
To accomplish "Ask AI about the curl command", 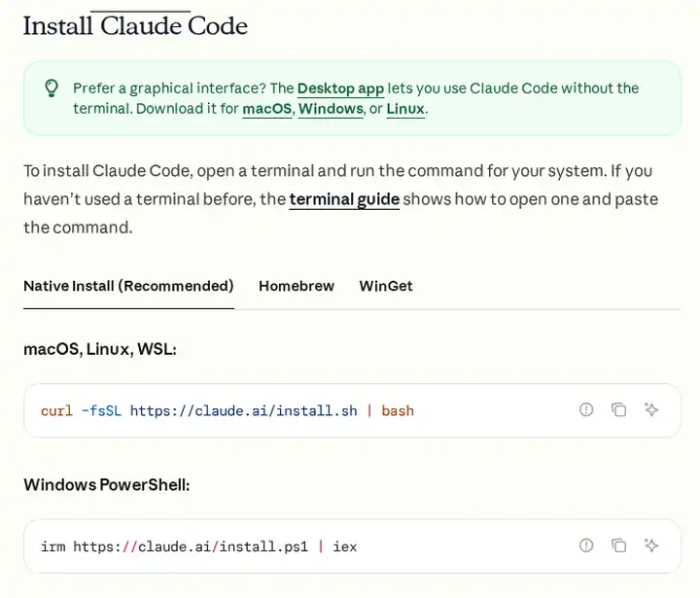I will [x=651, y=409].
